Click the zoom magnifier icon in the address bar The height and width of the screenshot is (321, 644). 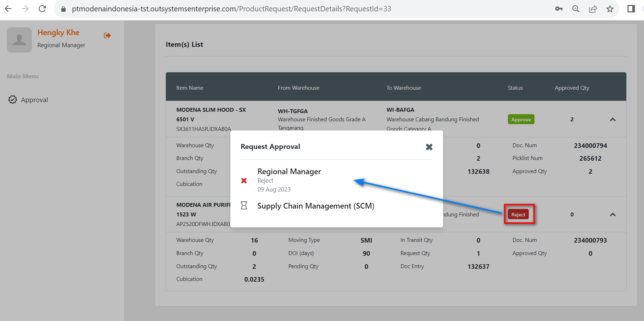[x=576, y=9]
